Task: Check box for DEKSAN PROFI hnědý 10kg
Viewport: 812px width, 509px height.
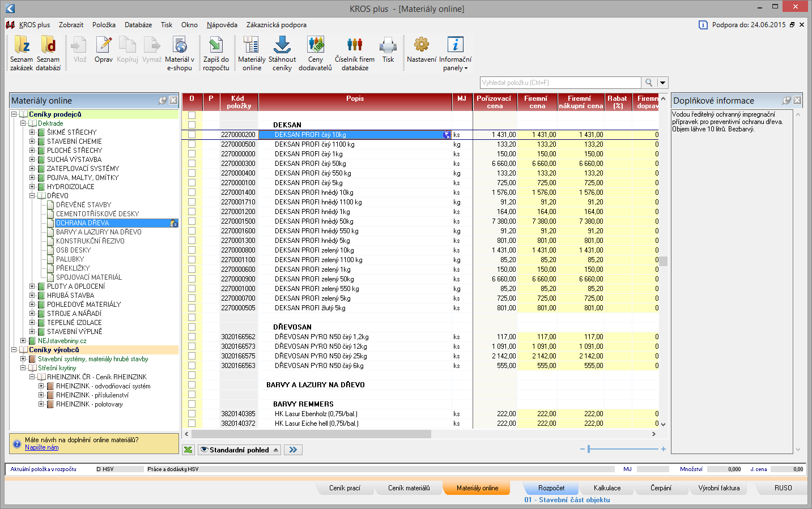Action: [x=192, y=193]
